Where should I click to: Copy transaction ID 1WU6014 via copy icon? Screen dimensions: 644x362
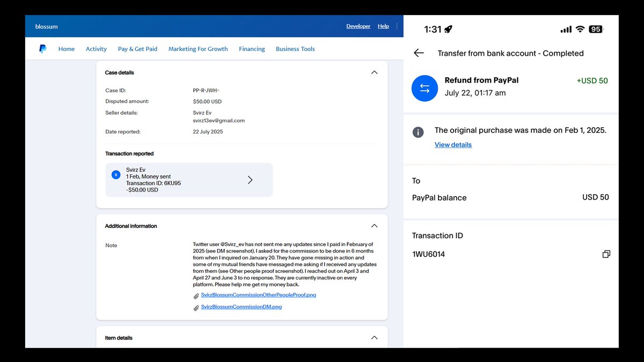point(606,254)
